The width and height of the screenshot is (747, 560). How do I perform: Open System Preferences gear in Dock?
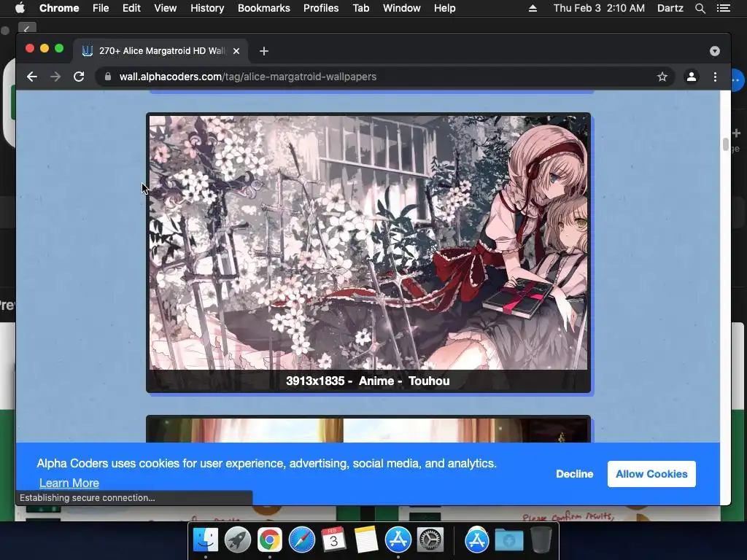point(430,540)
